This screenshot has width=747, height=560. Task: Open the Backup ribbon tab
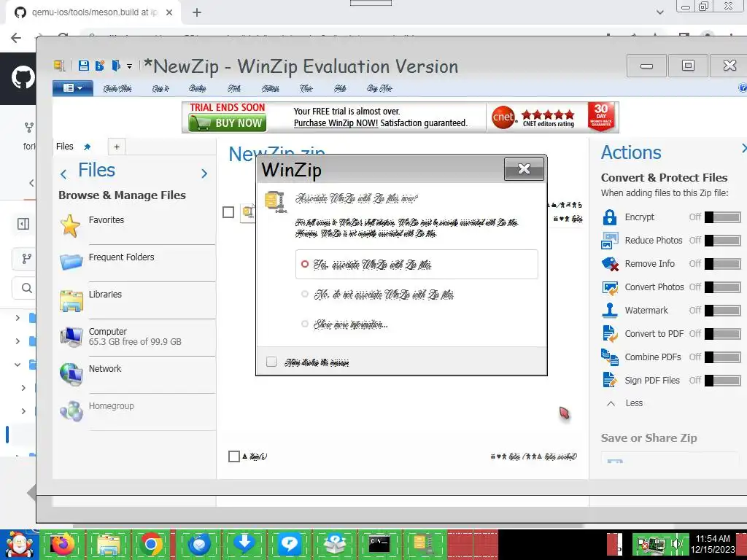[197, 88]
